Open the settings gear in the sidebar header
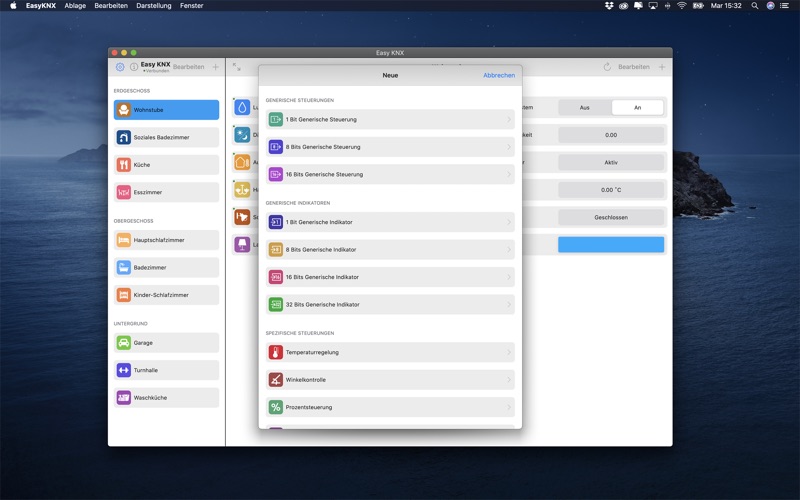This screenshot has height=500, width=800. click(120, 67)
